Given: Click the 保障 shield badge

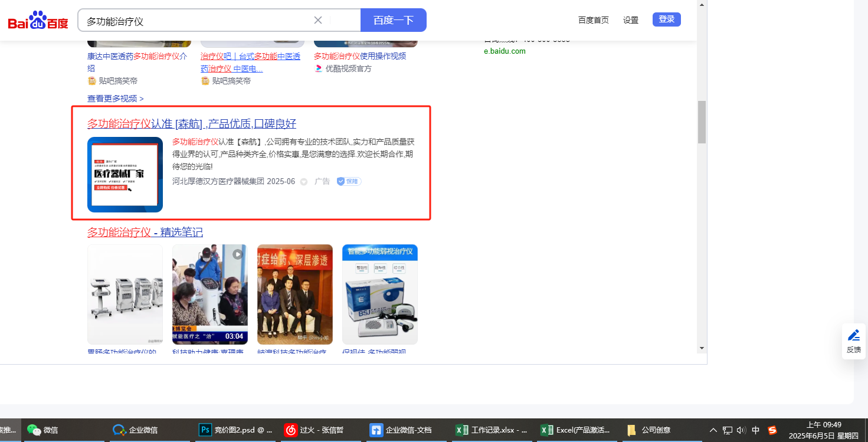Looking at the screenshot, I should 349,181.
